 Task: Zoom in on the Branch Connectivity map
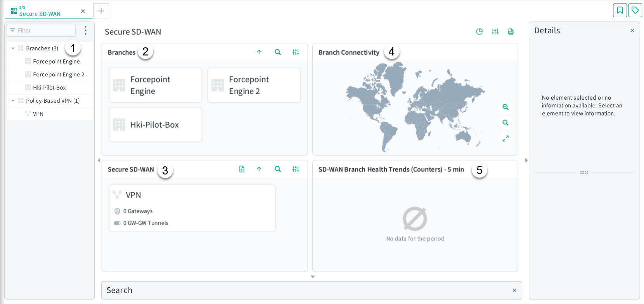coord(506,107)
